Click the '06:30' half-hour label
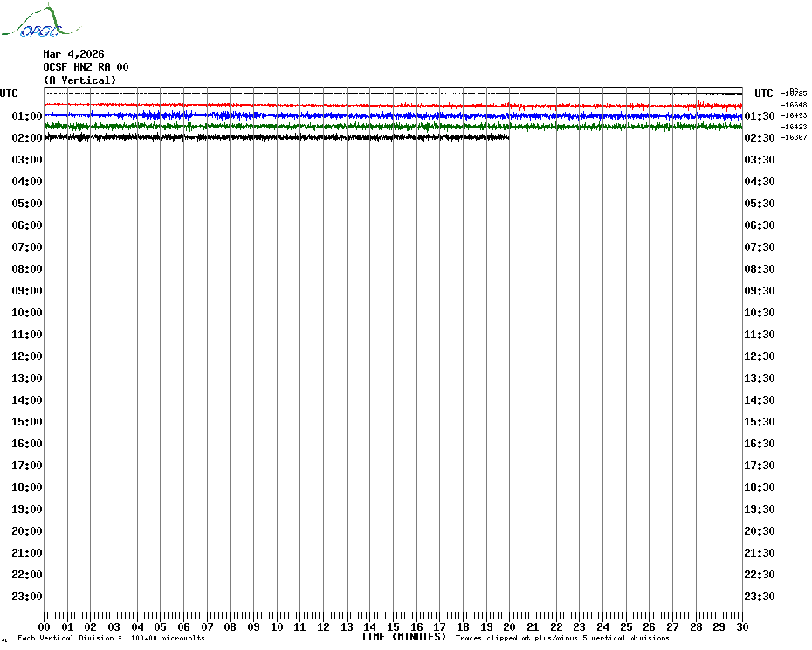This screenshot has width=812, height=650. coord(760,225)
